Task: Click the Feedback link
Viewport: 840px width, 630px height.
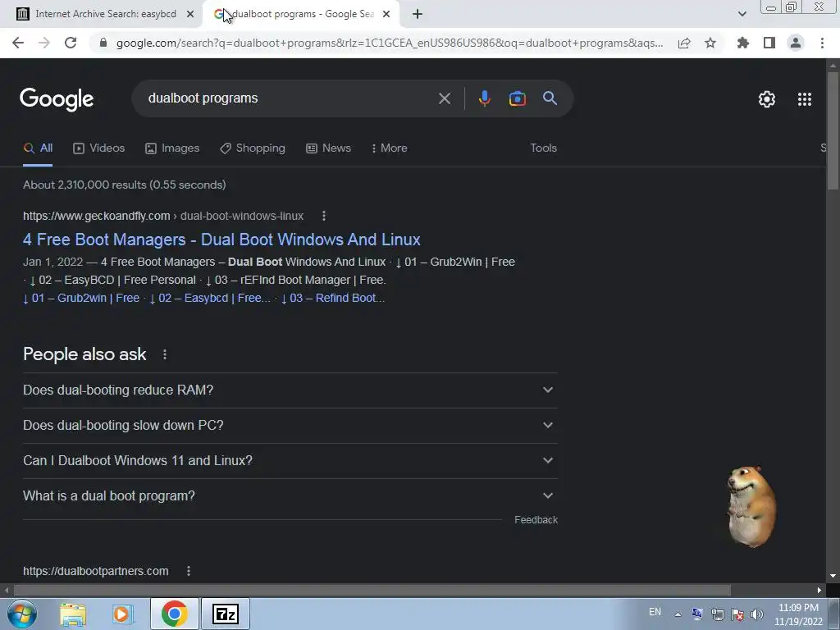Action: [536, 520]
